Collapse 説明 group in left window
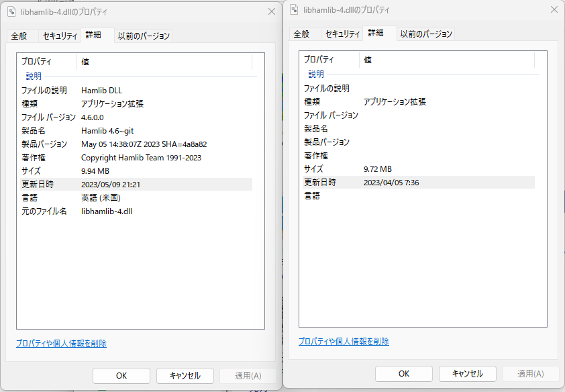565x392 pixels. click(x=34, y=76)
